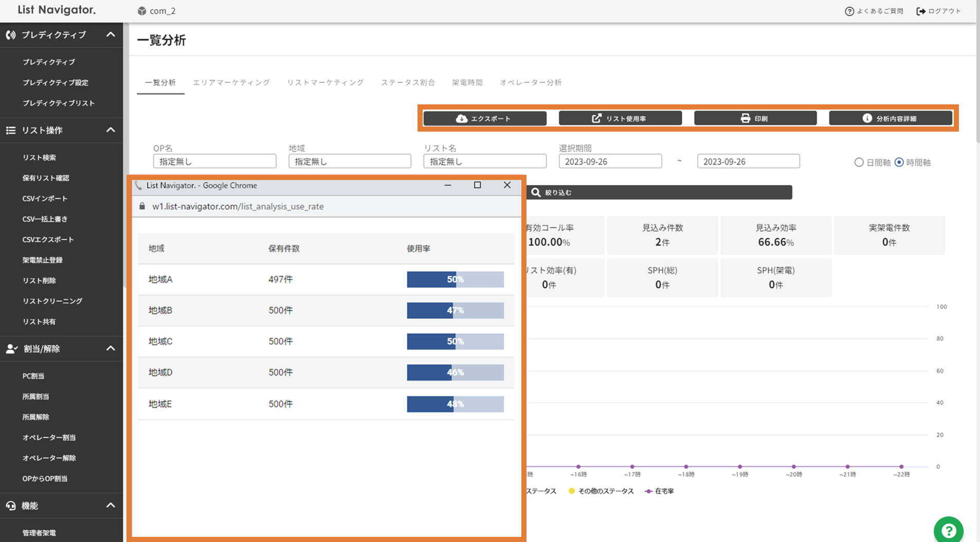This screenshot has height=542, width=980.
Task: Click the ログアウト logout icon
Action: click(x=921, y=11)
